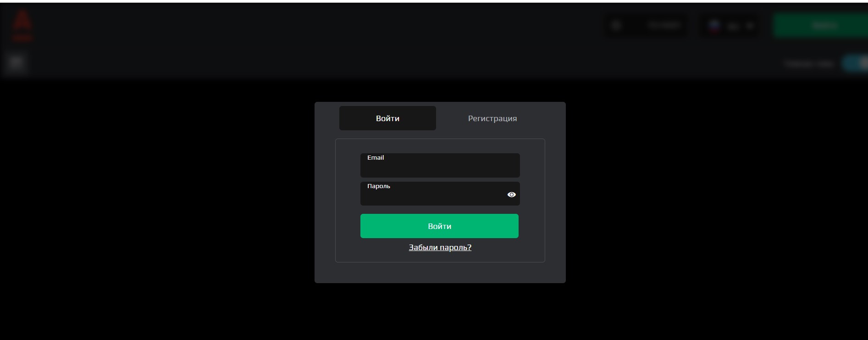Select the Войти tab in dialog
This screenshot has width=868, height=340.
[387, 118]
